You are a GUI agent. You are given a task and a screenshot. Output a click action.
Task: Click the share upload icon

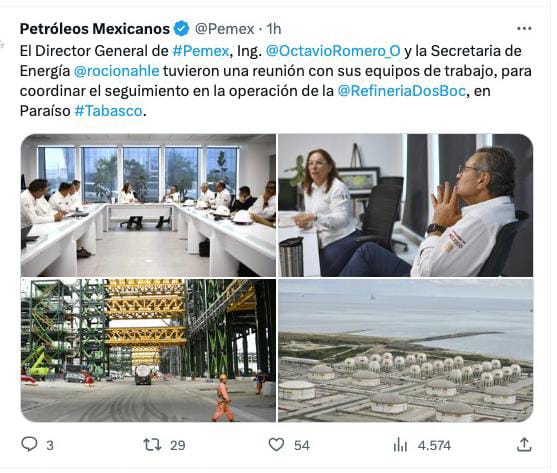(x=524, y=444)
